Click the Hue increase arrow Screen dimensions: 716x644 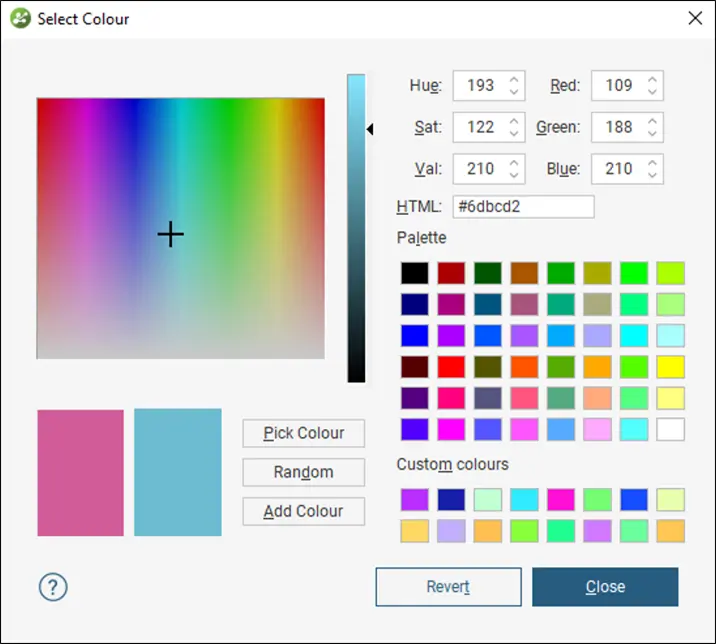(514, 80)
